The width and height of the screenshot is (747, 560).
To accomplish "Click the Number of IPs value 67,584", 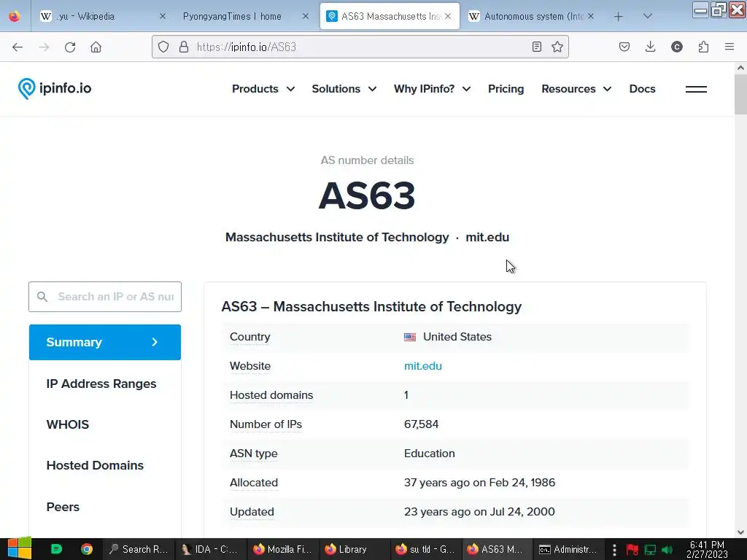I will click(421, 424).
